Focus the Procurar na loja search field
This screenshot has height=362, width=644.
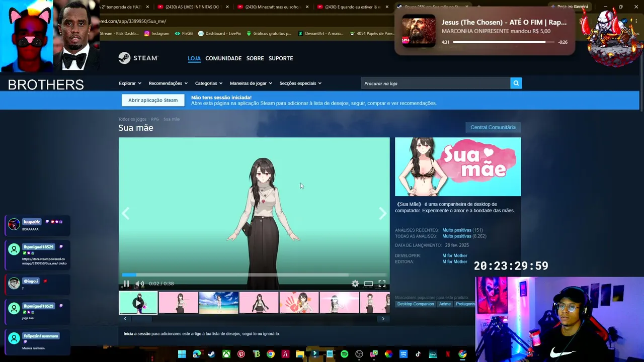tap(436, 83)
